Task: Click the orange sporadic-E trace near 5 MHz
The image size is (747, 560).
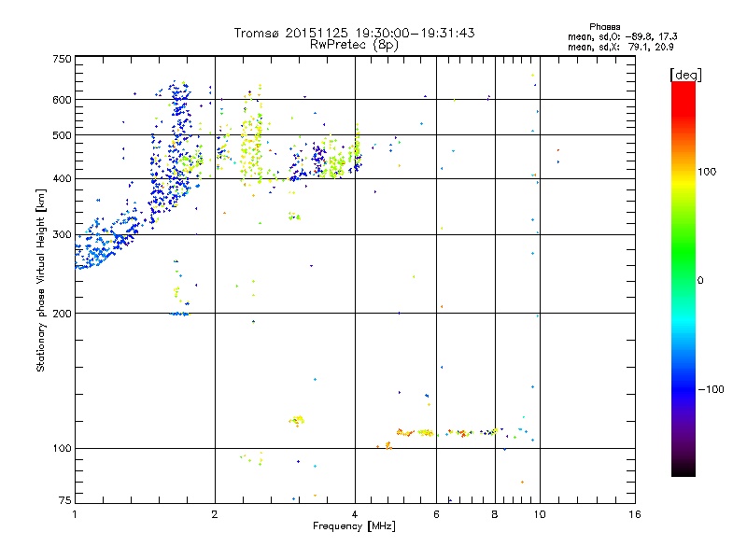Action: 405,432
